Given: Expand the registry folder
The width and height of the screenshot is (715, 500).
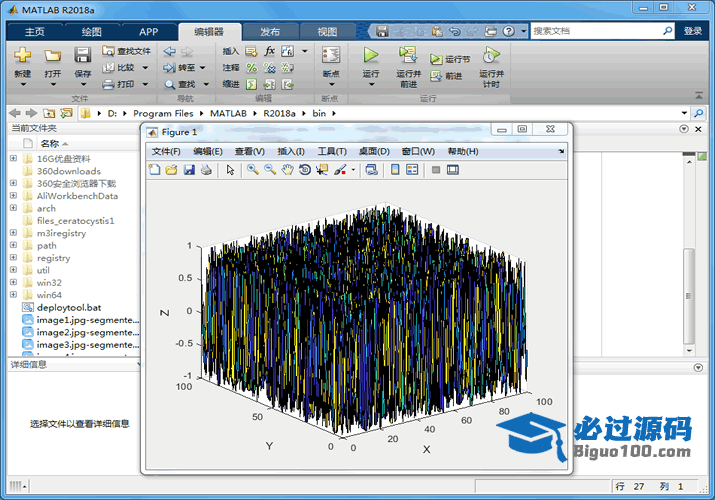Looking at the screenshot, I should (x=13, y=258).
